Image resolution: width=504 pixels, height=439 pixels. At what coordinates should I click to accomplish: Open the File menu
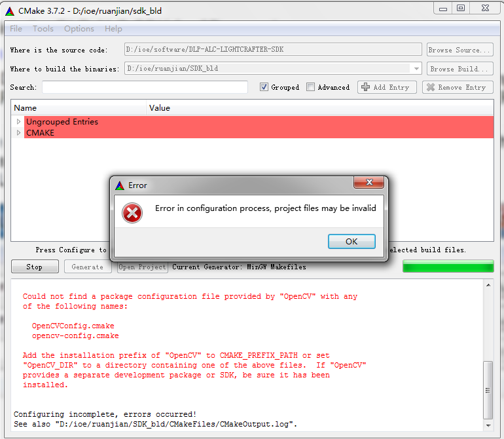[16, 29]
